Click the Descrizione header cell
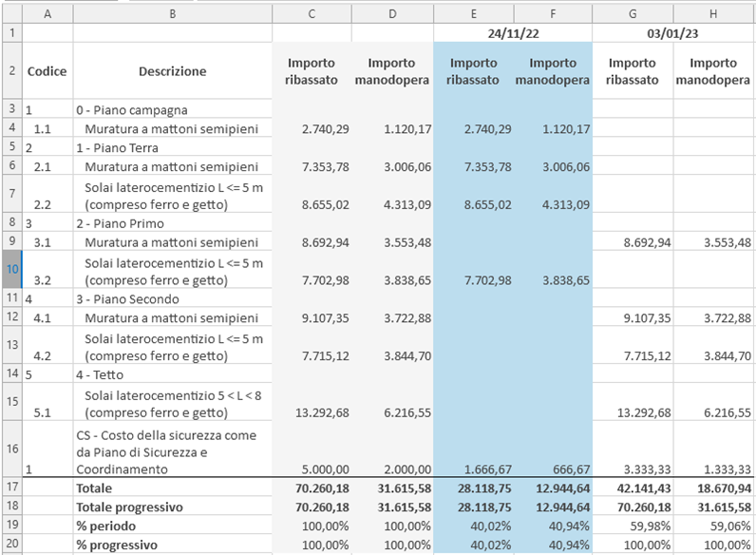This screenshot has width=756, height=555. tap(173, 71)
